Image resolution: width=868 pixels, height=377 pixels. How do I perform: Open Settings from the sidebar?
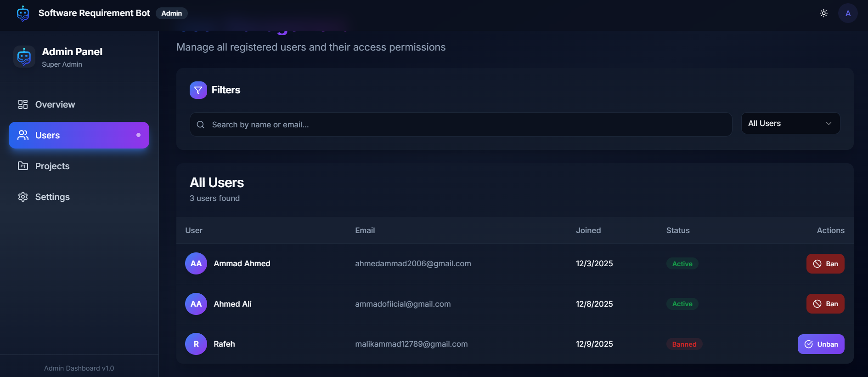(79, 197)
